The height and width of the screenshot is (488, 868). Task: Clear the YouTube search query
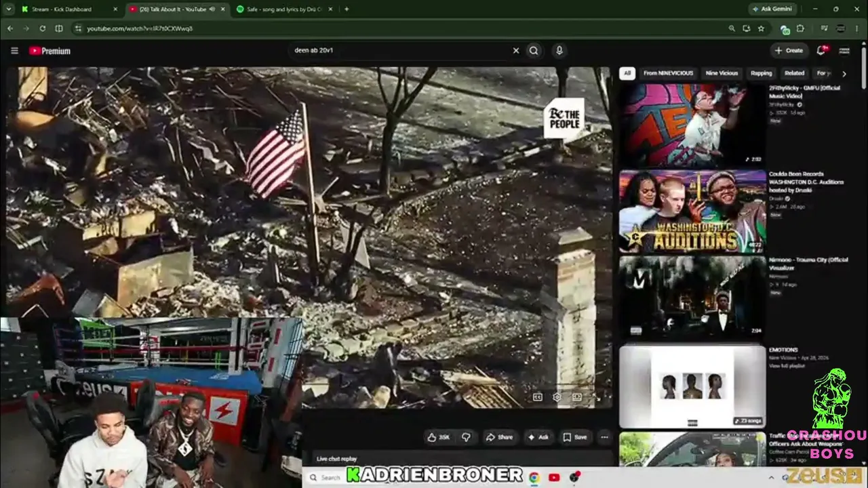click(x=515, y=50)
